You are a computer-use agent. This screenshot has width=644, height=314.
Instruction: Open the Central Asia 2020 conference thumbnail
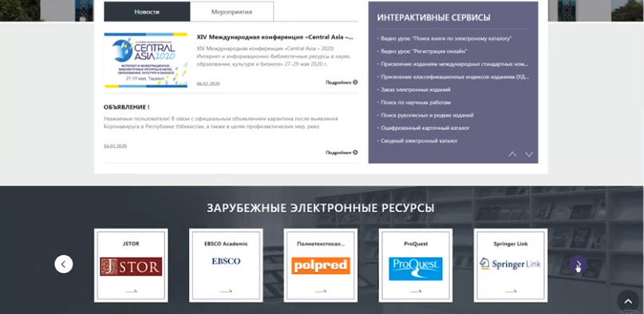click(x=146, y=60)
